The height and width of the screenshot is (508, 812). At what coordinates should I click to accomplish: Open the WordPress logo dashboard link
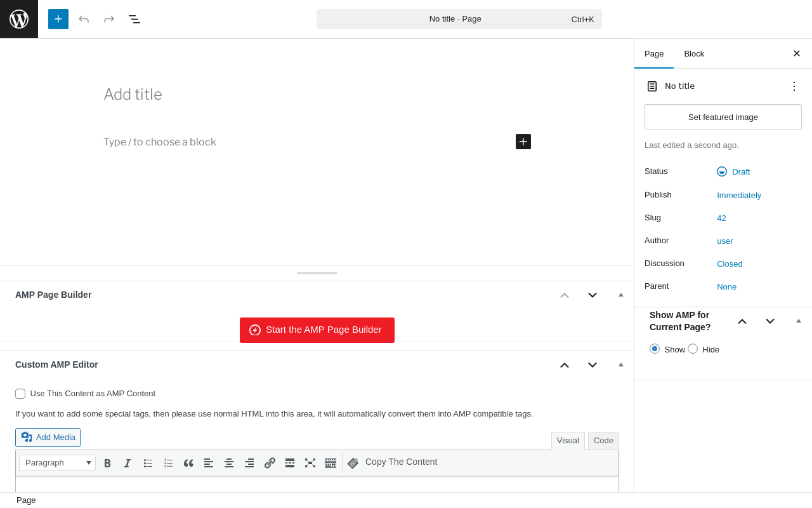tap(19, 19)
